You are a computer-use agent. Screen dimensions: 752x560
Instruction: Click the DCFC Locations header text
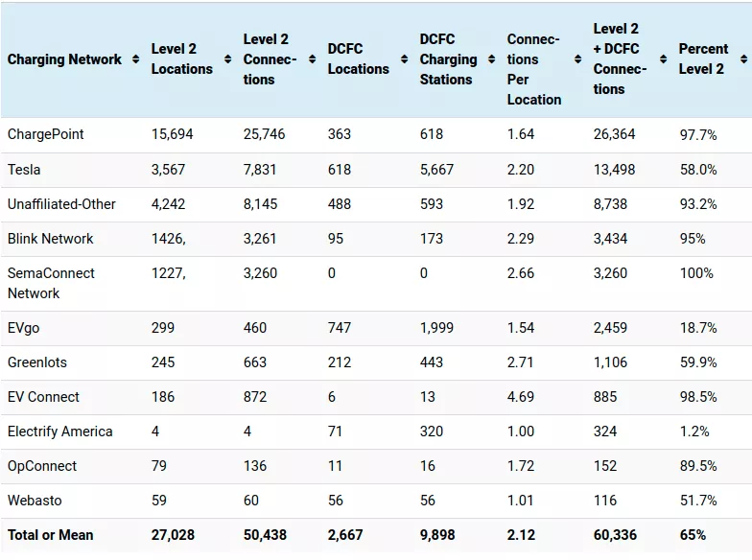tap(359, 59)
